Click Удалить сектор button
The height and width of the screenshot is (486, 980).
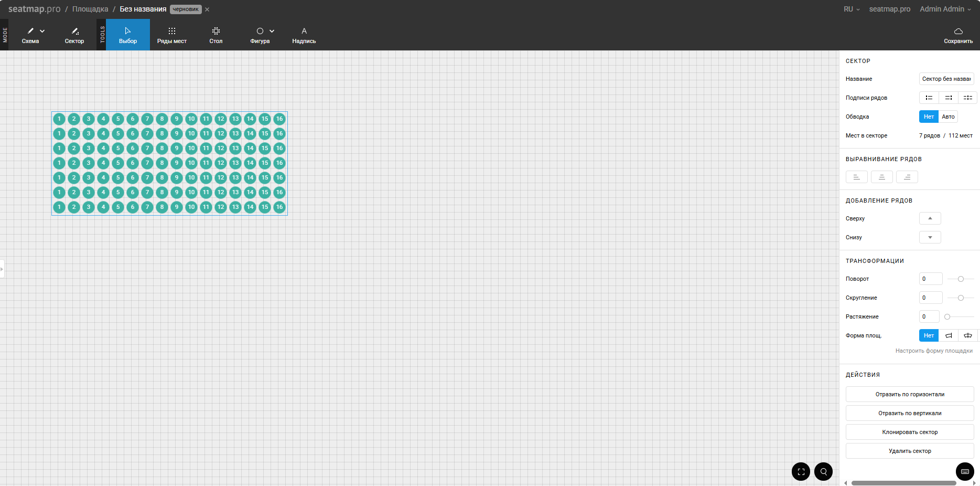(x=910, y=451)
